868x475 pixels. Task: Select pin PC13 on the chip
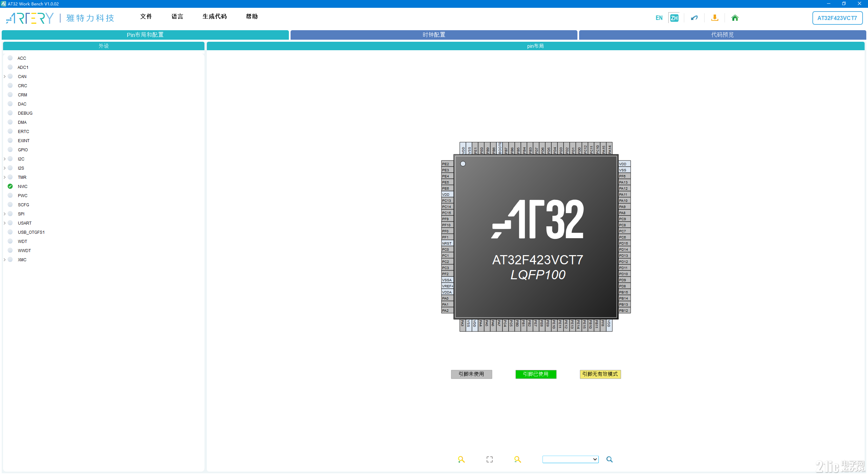(x=447, y=201)
